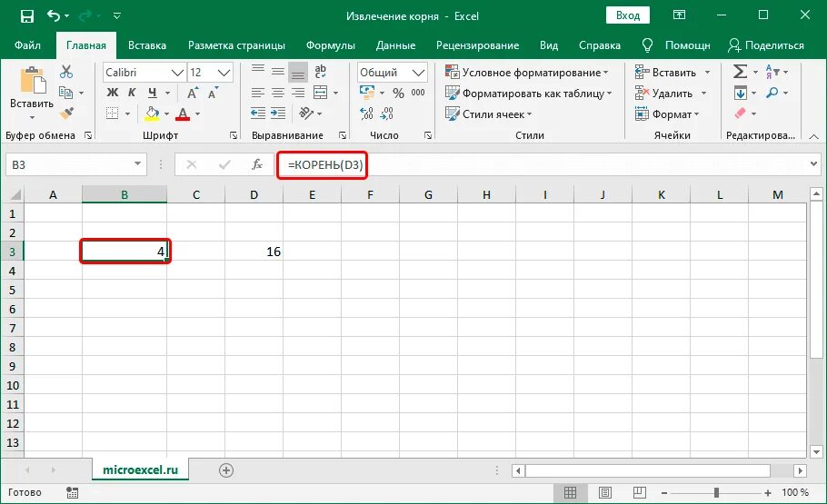The width and height of the screenshot is (827, 504).
Task: Align text left
Action: 258,93
